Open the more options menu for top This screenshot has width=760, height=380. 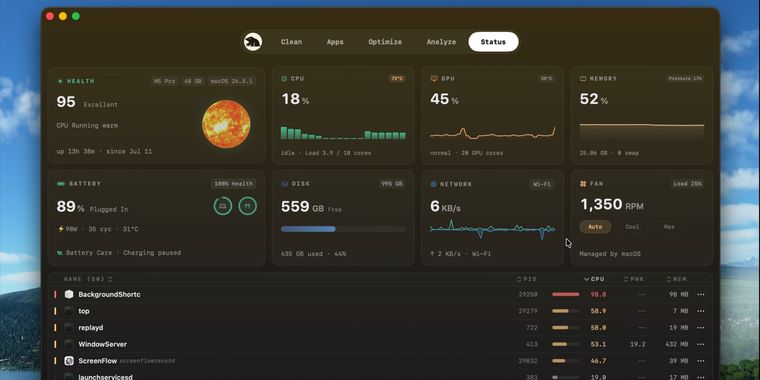[701, 311]
